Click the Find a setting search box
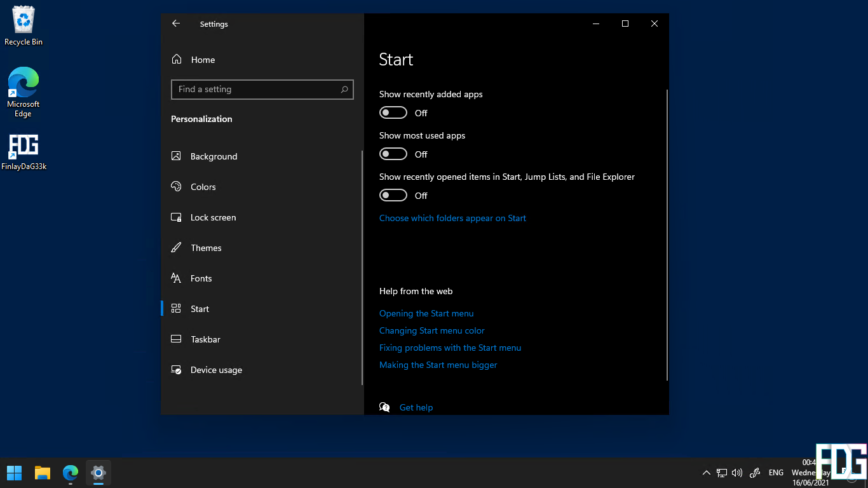This screenshot has height=488, width=868. 254,90
